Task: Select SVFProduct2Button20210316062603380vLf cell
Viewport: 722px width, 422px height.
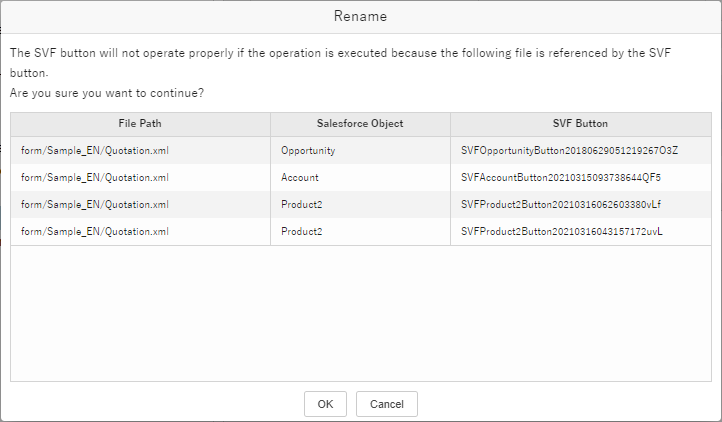Action: tap(581, 205)
